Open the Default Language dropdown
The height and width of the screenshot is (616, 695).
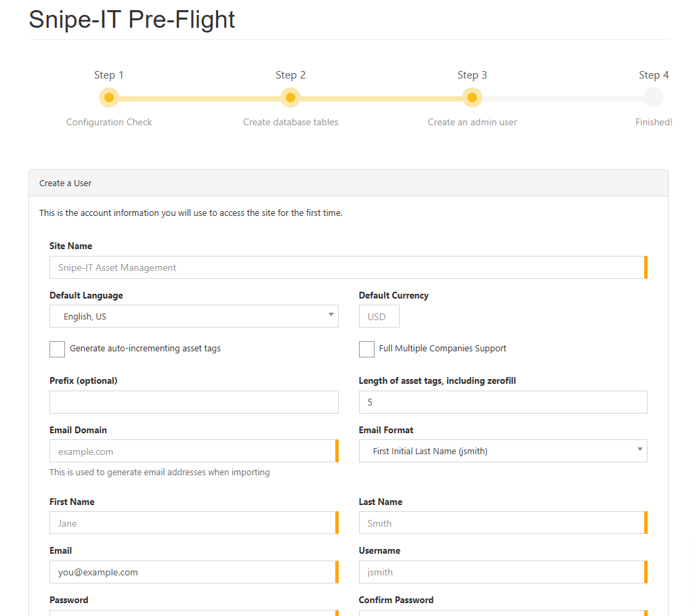pos(194,316)
